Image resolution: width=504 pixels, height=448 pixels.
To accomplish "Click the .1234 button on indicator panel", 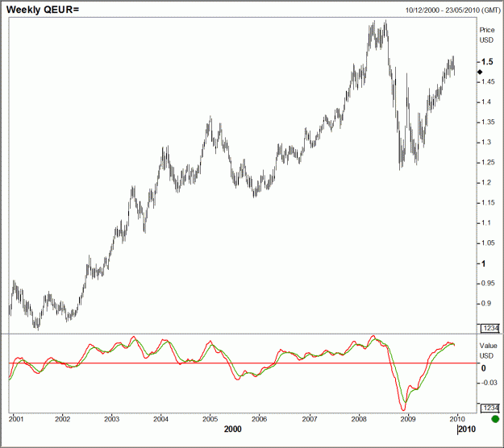I will point(490,408).
